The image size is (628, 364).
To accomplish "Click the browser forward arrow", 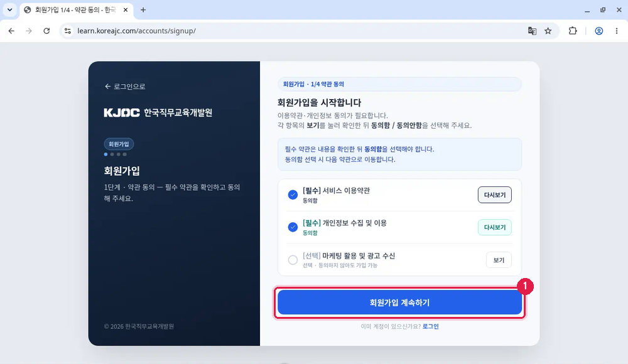I will click(x=29, y=31).
